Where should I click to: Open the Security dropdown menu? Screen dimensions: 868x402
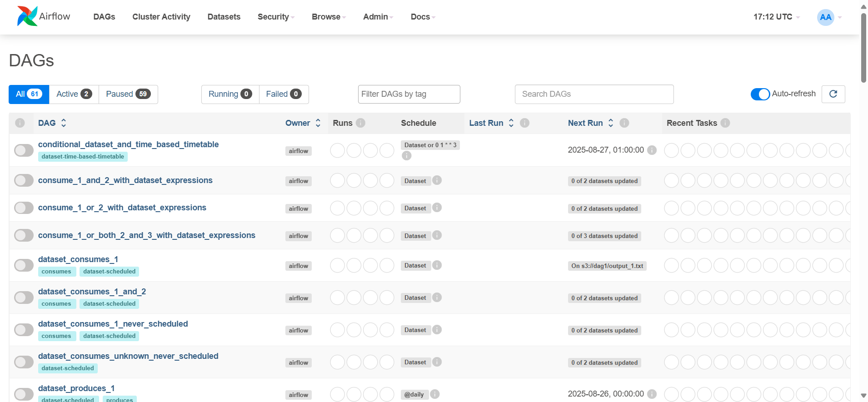pyautogui.click(x=276, y=17)
